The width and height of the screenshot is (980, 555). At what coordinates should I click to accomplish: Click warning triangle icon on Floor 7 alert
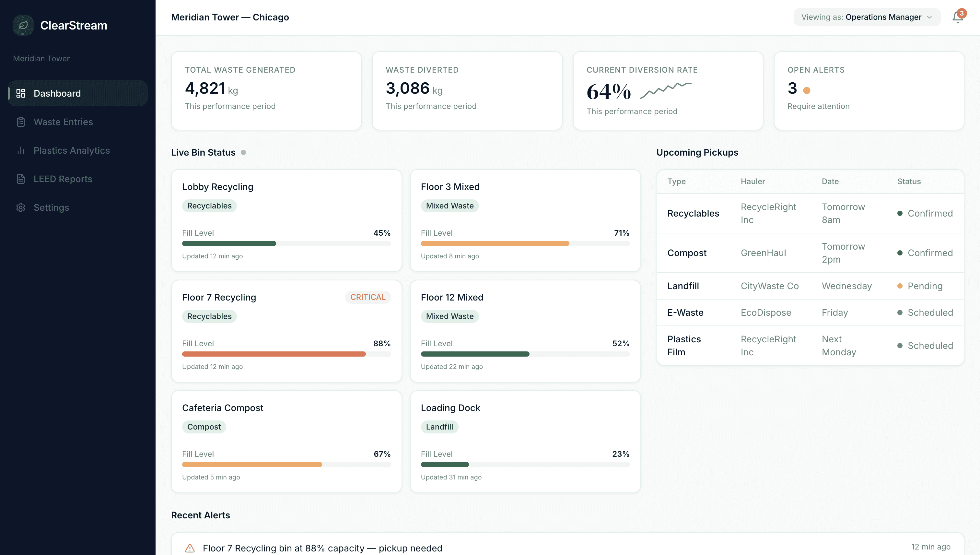[190, 548]
